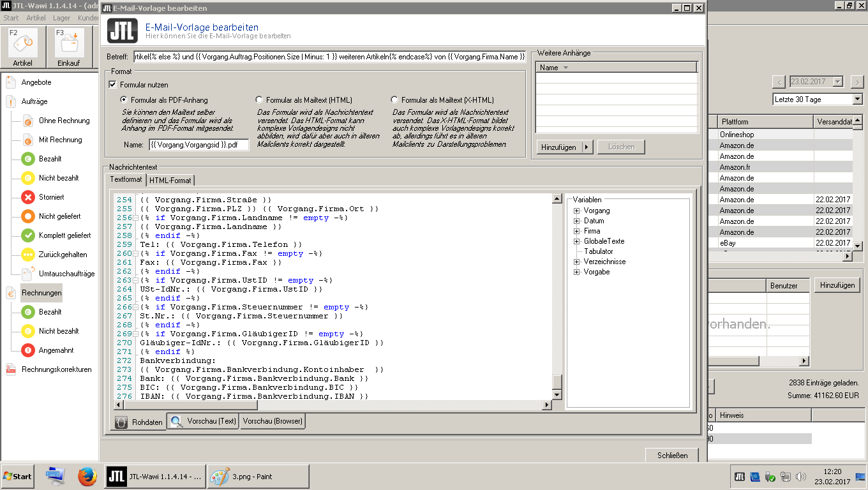868x490 pixels.
Task: Switch to the HTML-Format tab
Action: point(170,181)
